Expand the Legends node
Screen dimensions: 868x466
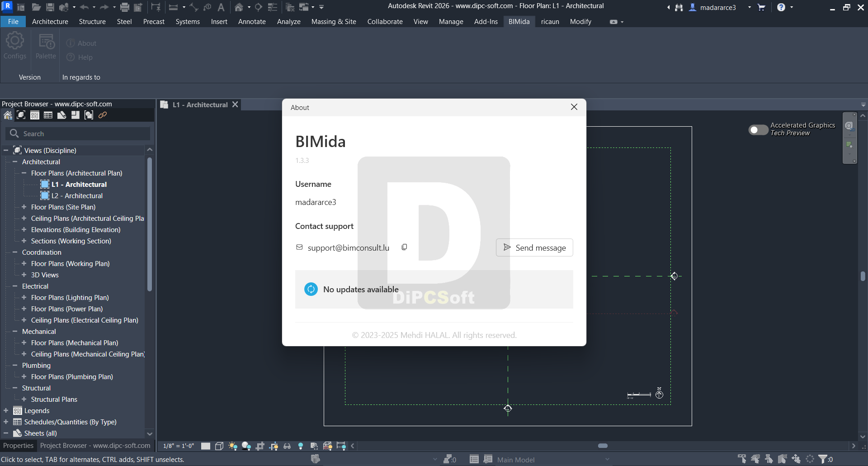(x=6, y=410)
